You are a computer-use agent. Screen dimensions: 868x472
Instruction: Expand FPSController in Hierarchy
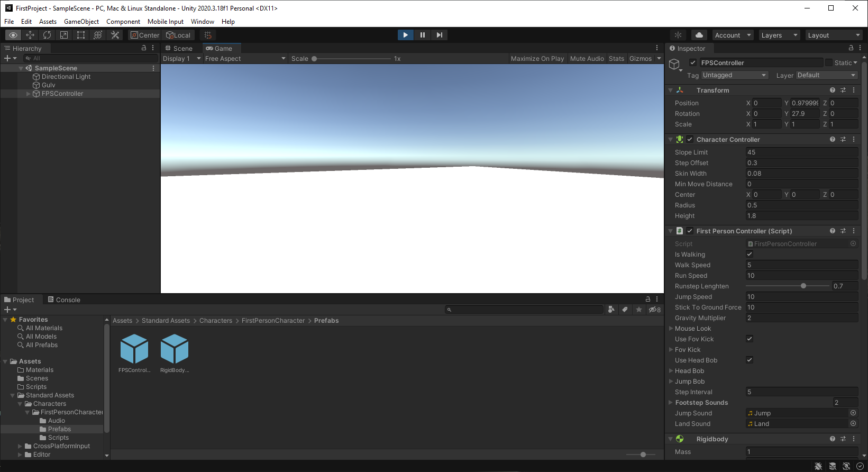pos(28,94)
